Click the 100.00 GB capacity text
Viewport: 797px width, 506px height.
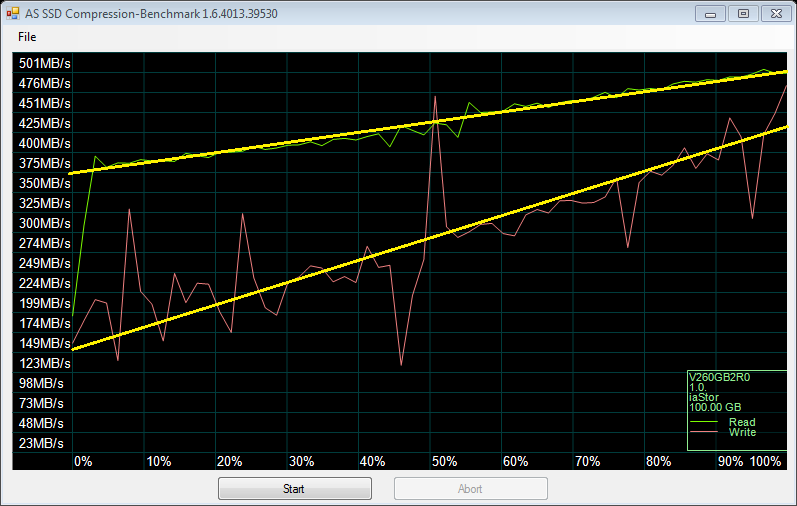tap(715, 407)
